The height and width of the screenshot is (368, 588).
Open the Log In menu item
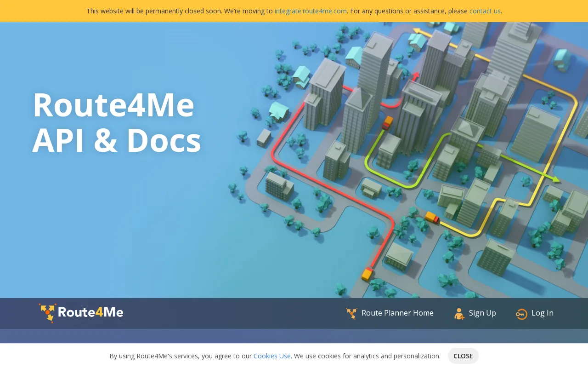(543, 313)
